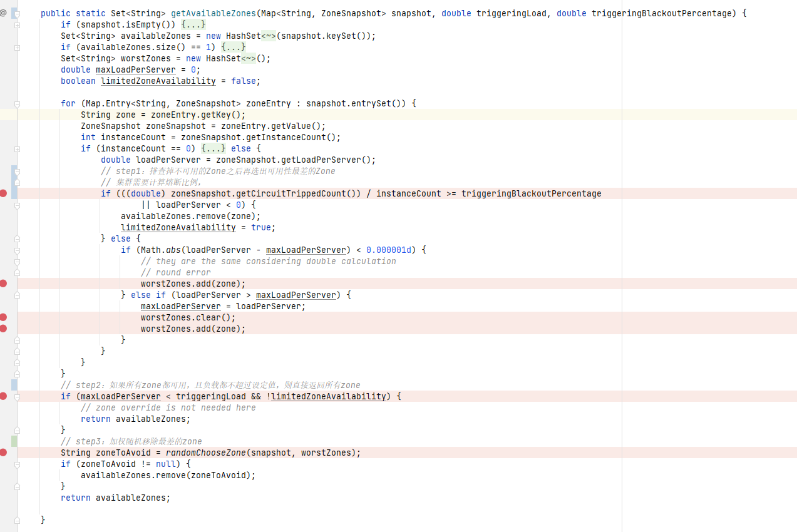This screenshot has height=532, width=797.
Task: Collapse fold marker on Math.abs if line
Action: click(x=17, y=250)
